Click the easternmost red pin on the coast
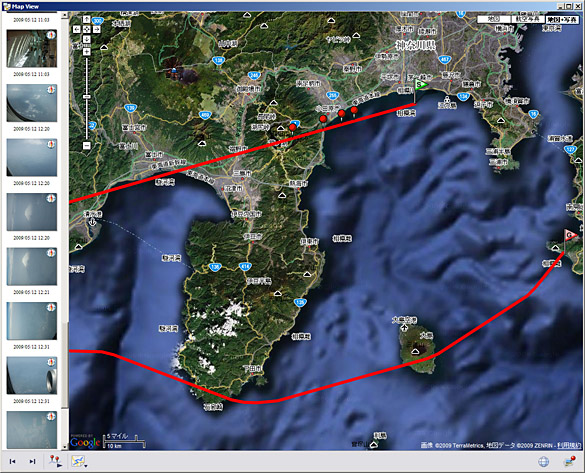 tap(354, 110)
